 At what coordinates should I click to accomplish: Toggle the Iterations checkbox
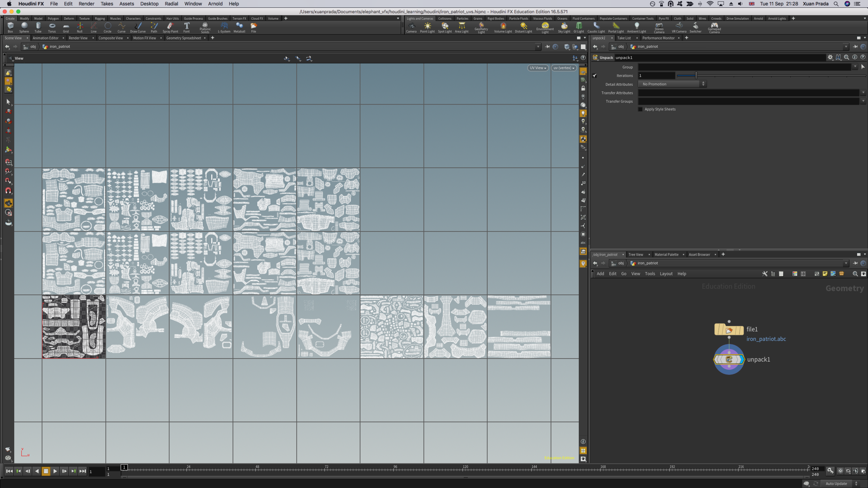(595, 76)
